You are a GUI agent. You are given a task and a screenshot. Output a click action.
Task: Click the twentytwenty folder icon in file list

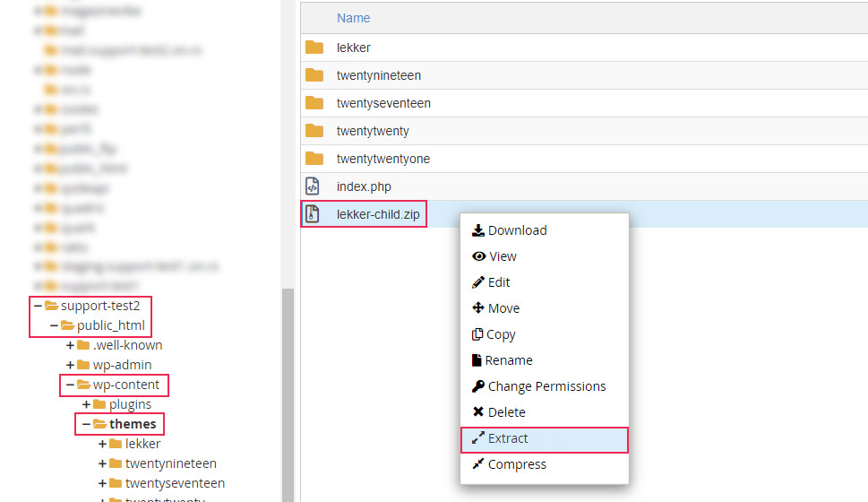(x=314, y=131)
